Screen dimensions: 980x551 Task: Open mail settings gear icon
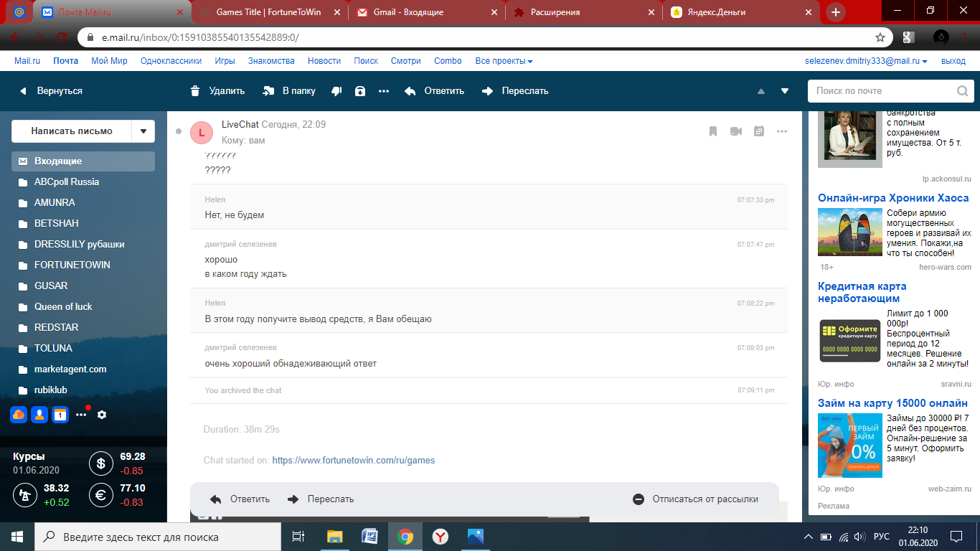[102, 415]
